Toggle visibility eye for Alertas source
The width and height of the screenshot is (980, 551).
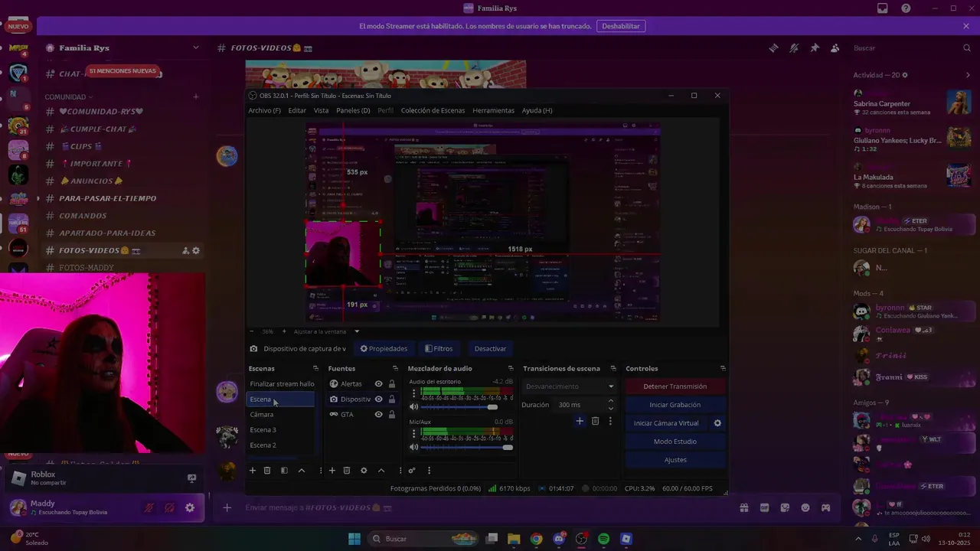pos(378,384)
